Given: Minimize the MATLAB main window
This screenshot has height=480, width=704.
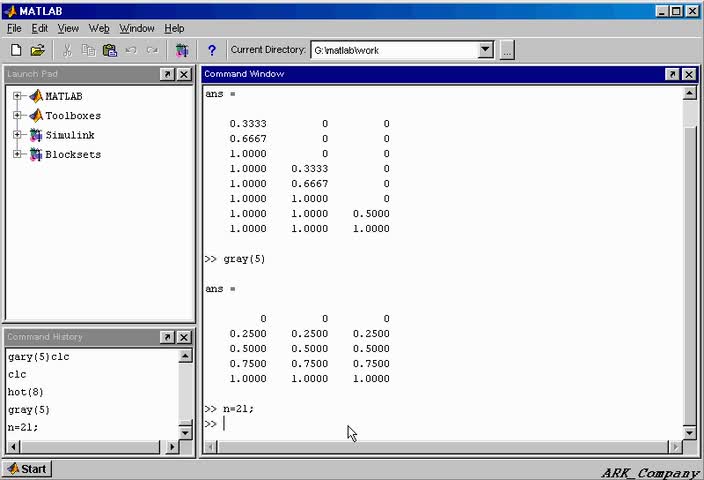Looking at the screenshot, I should point(661,11).
